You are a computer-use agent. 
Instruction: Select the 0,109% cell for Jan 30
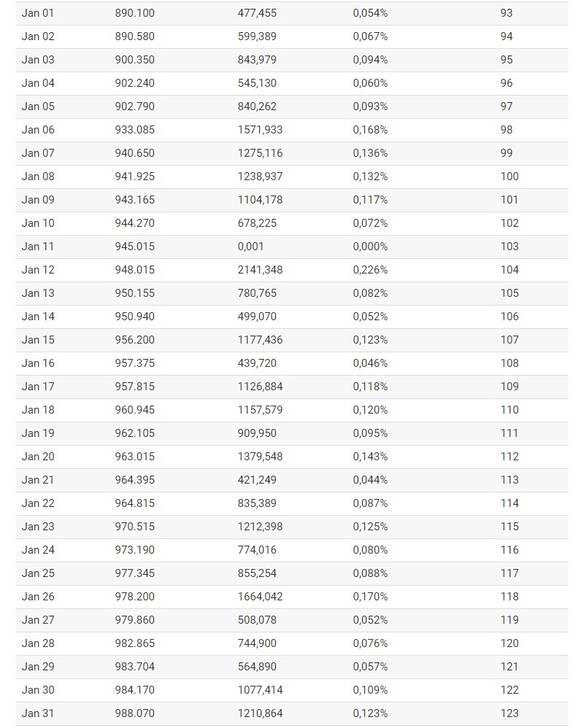point(370,690)
